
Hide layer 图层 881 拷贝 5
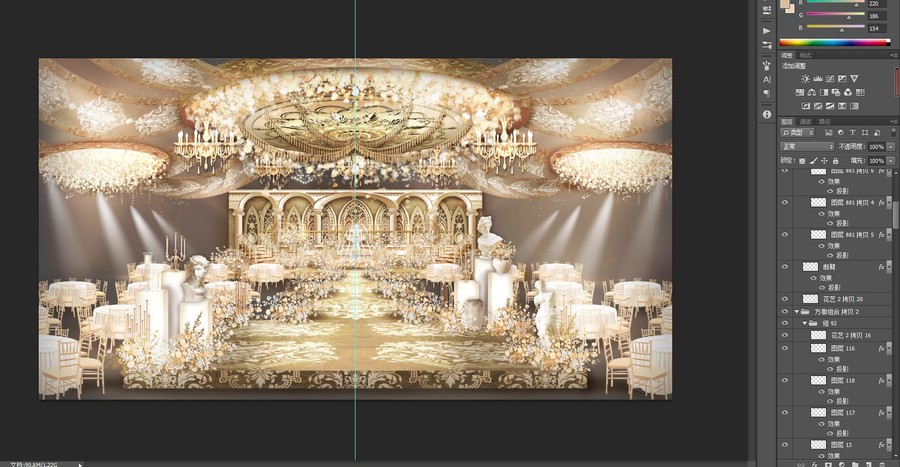click(x=785, y=235)
